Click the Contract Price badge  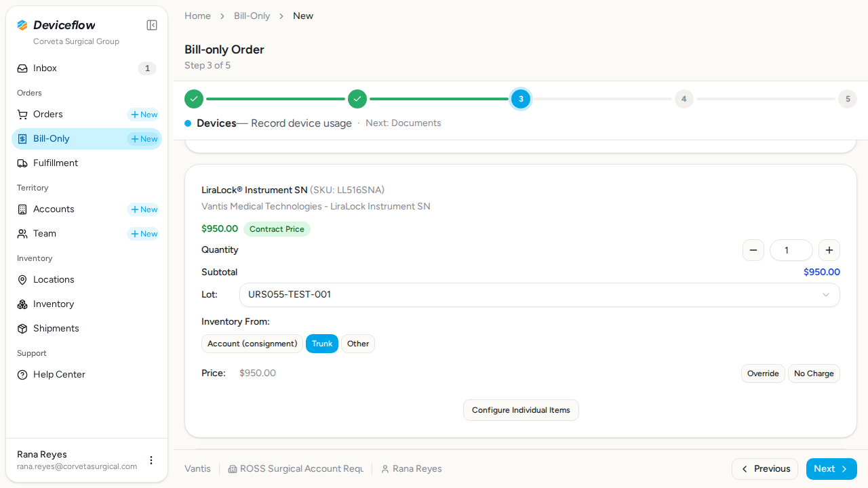point(277,229)
